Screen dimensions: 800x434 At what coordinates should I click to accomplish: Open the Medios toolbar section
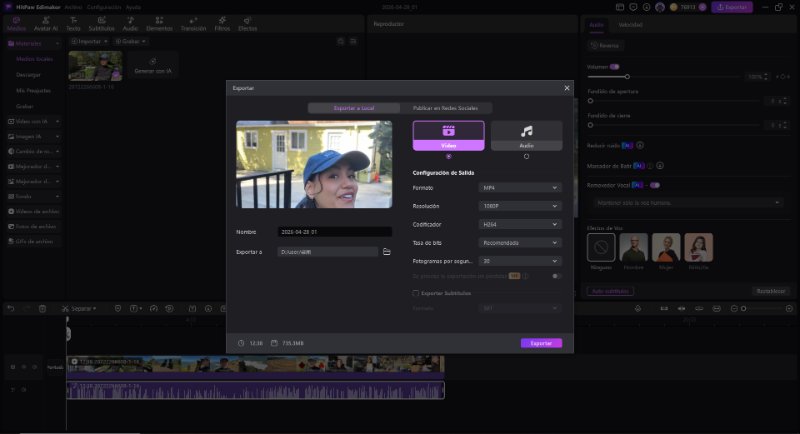16,24
